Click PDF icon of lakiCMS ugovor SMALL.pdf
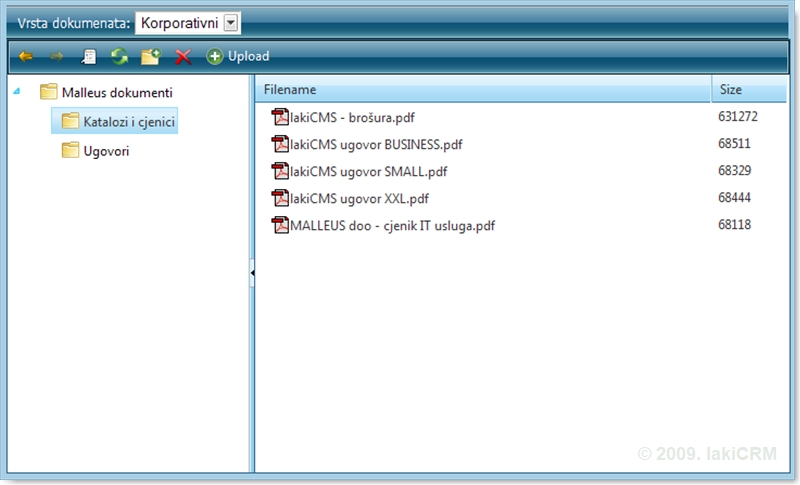Viewport: 800px width, 485px height. (280, 171)
